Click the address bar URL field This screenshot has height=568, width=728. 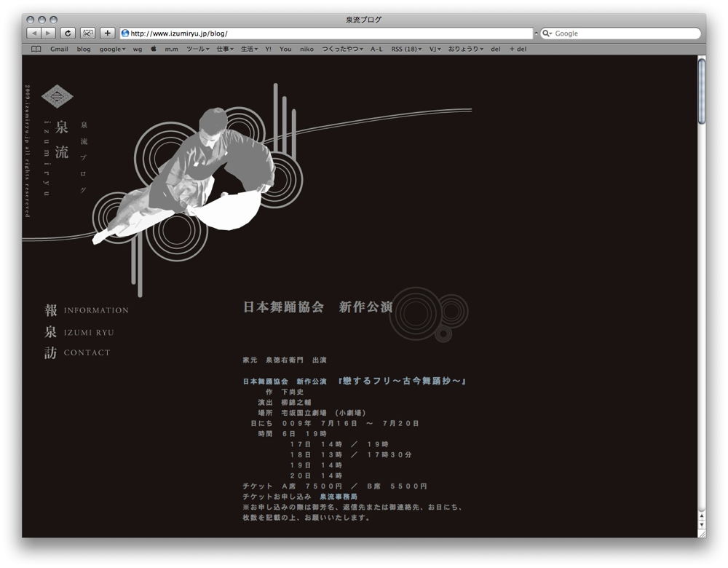(326, 33)
